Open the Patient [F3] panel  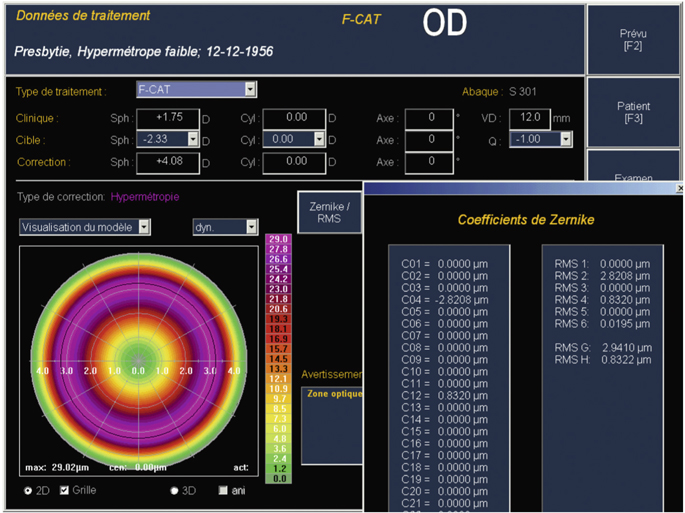[634, 112]
